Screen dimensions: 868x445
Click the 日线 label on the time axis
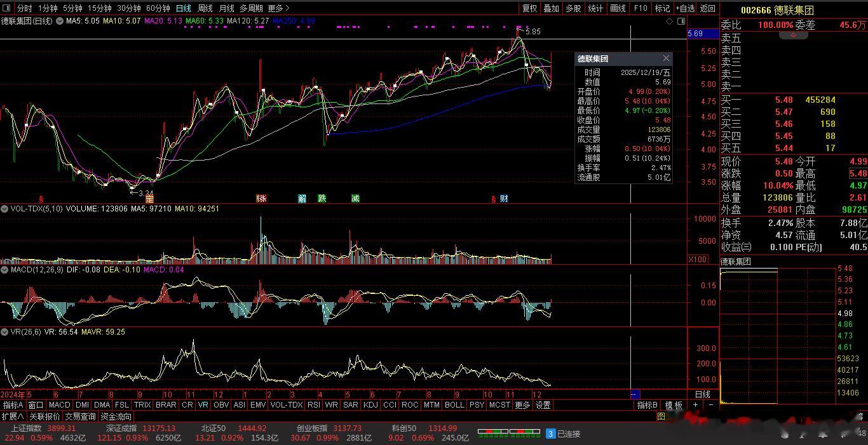tap(702, 394)
